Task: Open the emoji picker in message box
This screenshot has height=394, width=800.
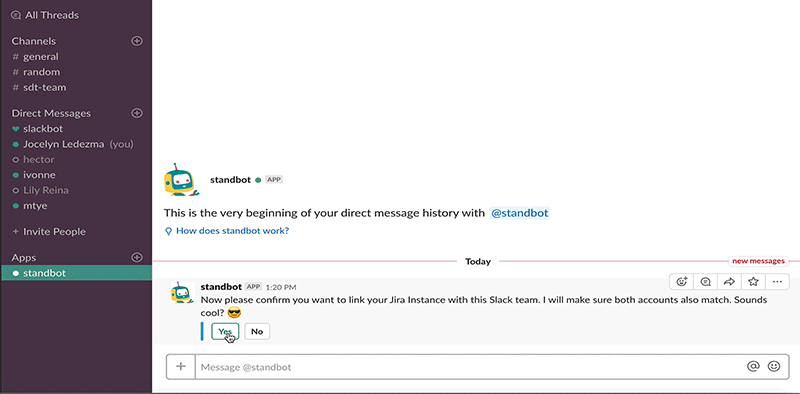Action: pos(774,366)
